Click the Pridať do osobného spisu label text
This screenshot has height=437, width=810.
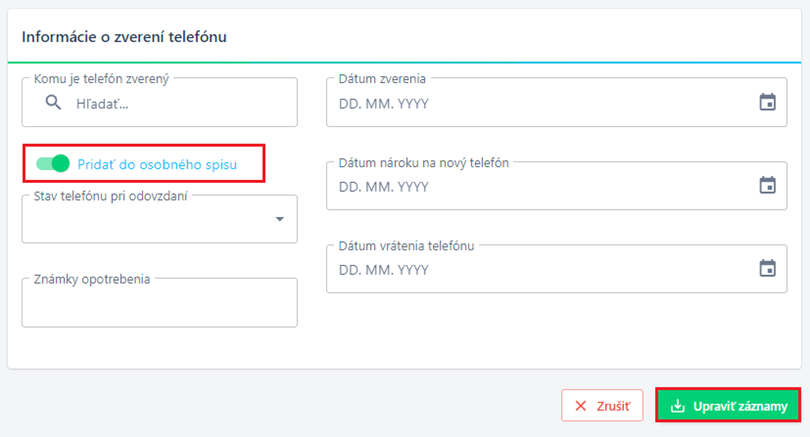pos(157,164)
